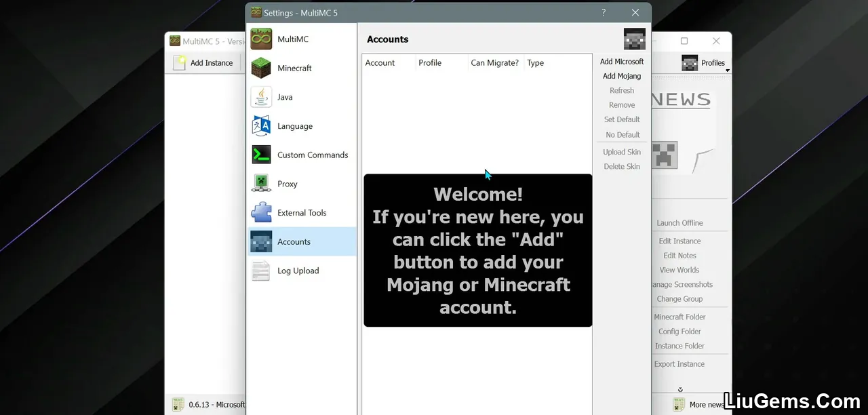This screenshot has height=415, width=868.
Task: Sort by the Can Migrate? column header
Action: (495, 63)
